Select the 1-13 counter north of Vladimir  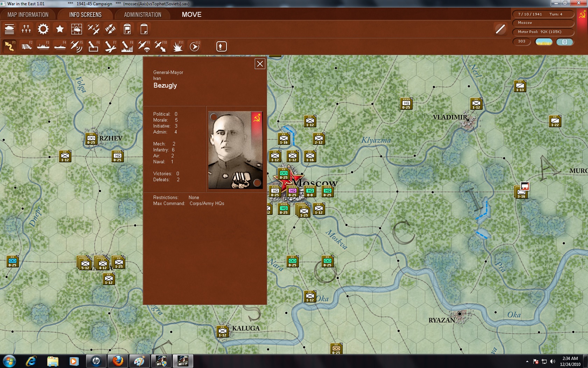click(x=520, y=86)
